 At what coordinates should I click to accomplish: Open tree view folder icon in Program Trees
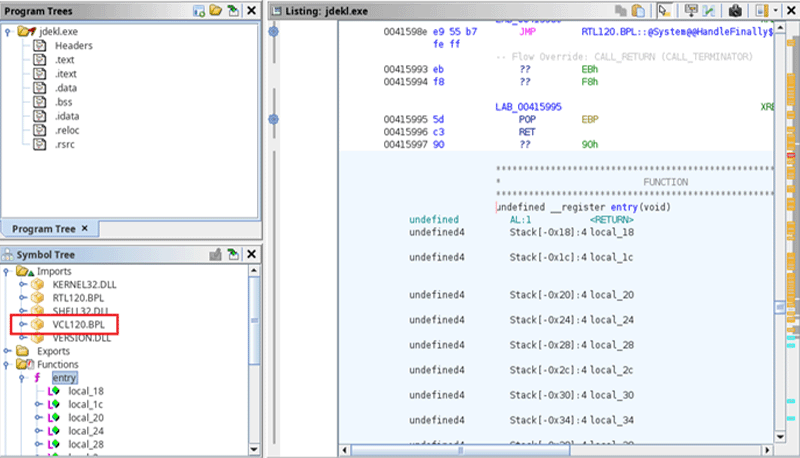(x=216, y=11)
